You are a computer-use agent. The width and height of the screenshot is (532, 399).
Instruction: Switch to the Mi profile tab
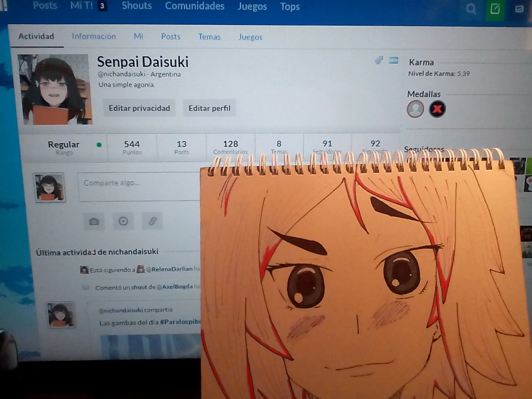[138, 36]
